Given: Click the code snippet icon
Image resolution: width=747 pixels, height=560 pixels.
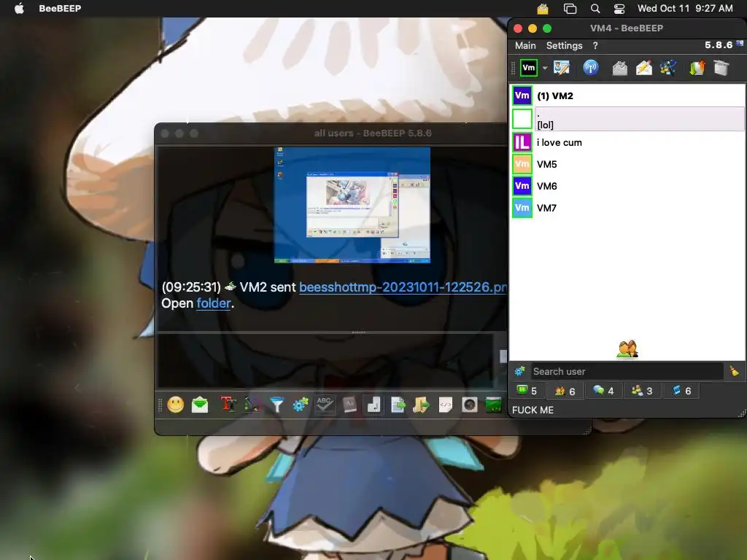Looking at the screenshot, I should click(446, 405).
